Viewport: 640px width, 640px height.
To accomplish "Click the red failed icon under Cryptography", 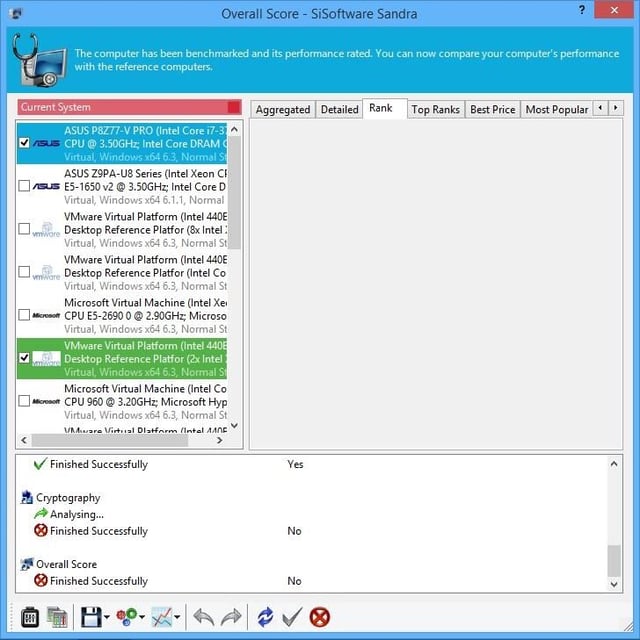I will tap(41, 530).
